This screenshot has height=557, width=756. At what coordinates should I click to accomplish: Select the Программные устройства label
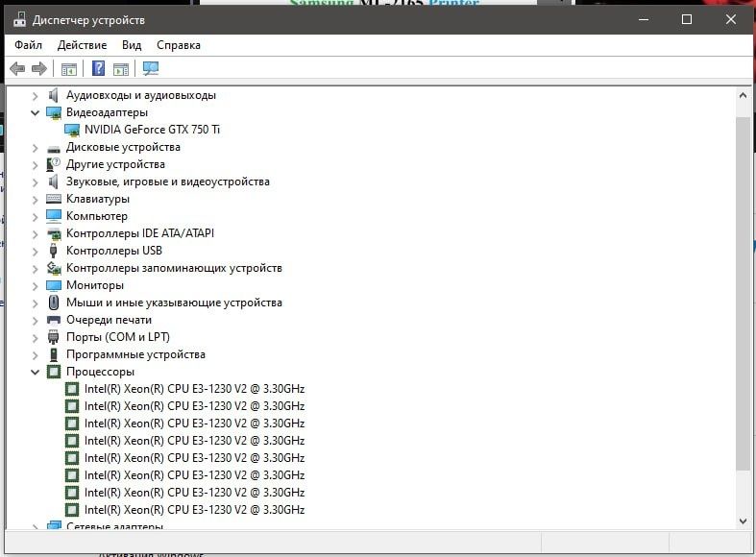tap(135, 354)
